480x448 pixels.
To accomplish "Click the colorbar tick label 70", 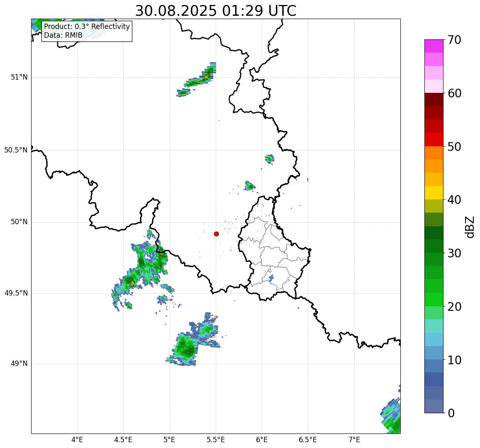I will pyautogui.click(x=454, y=40).
